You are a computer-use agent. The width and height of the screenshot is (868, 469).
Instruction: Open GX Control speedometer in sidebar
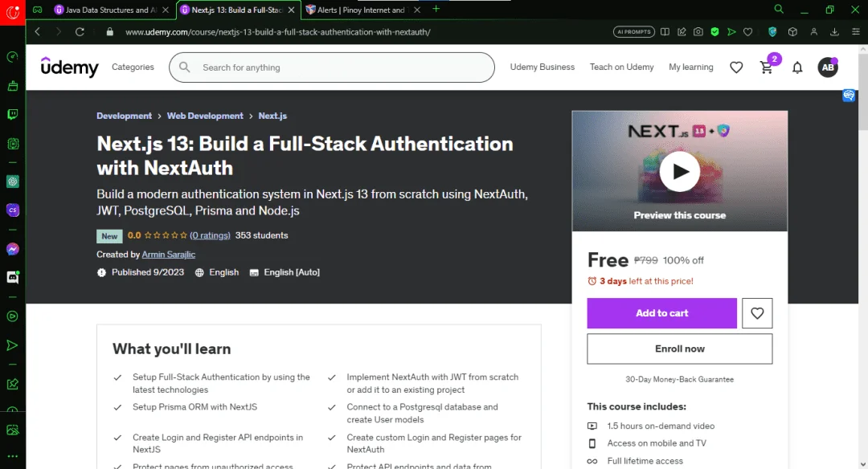(x=12, y=57)
